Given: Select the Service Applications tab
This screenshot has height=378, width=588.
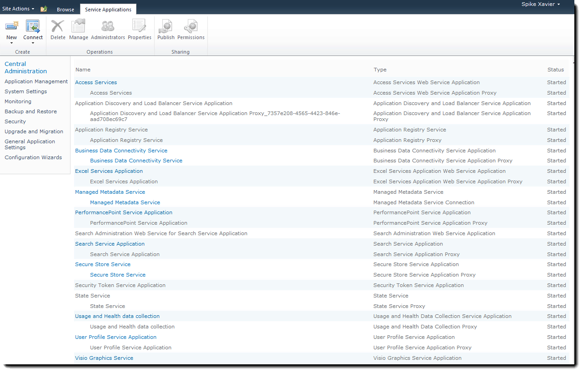Looking at the screenshot, I should [x=108, y=10].
